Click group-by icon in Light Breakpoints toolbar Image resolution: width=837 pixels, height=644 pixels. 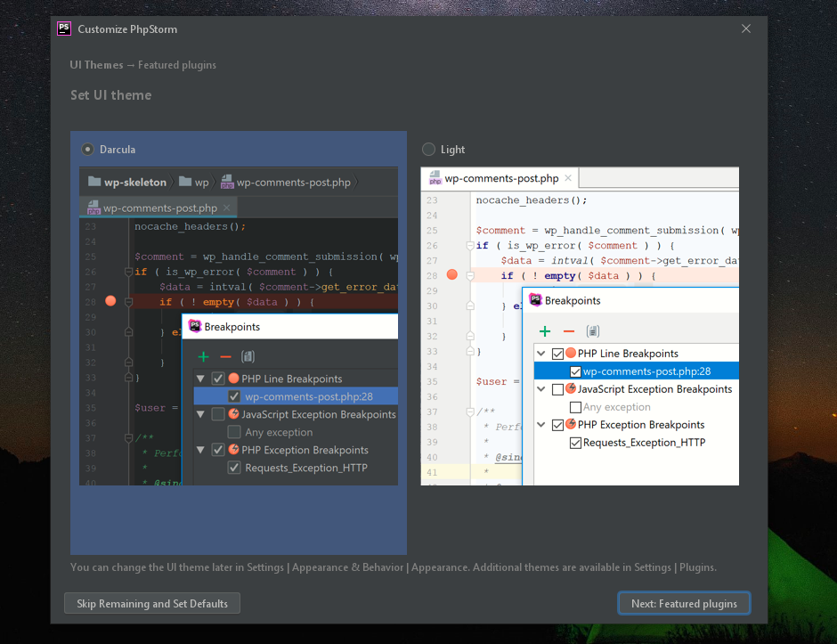tap(592, 331)
